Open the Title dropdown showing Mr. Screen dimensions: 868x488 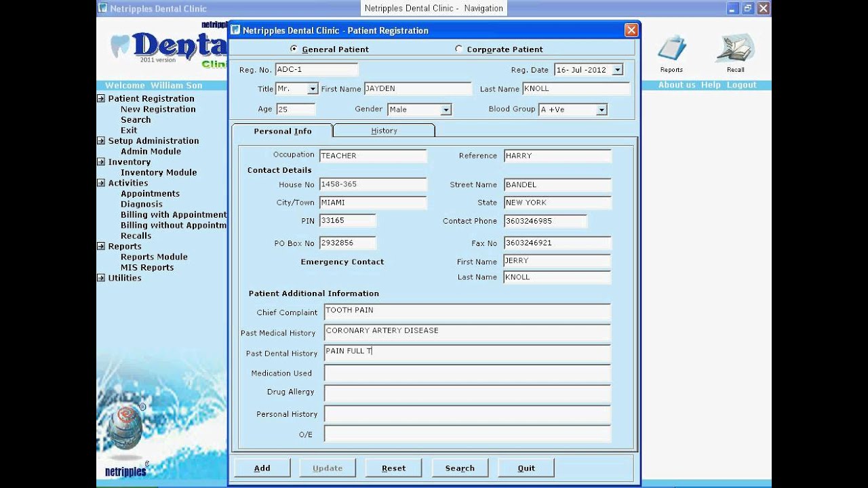(x=312, y=89)
